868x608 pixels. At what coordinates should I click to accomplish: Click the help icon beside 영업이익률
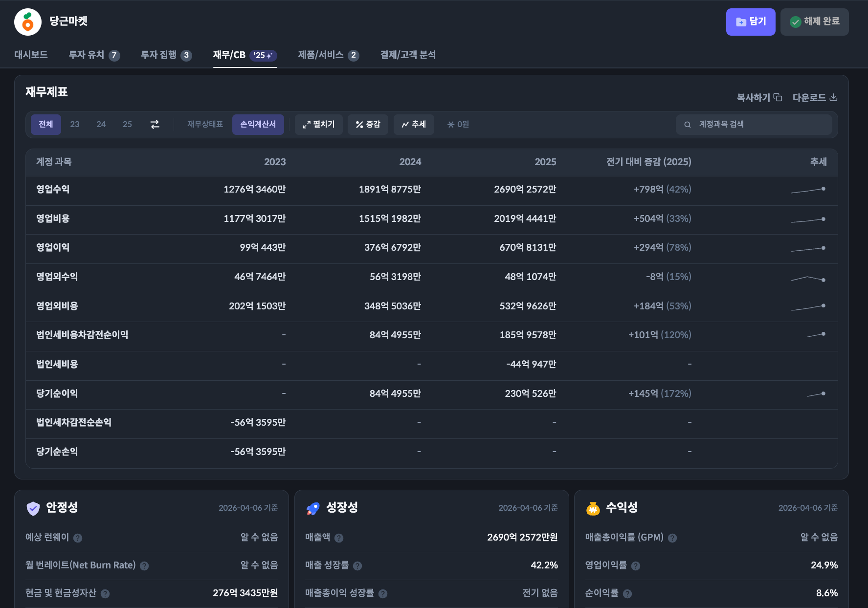tap(635, 566)
